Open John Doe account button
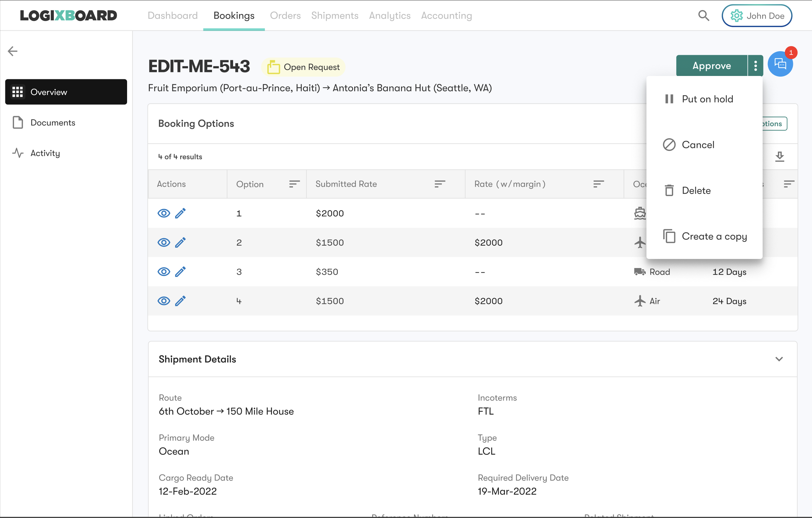This screenshot has height=518, width=812. click(757, 15)
